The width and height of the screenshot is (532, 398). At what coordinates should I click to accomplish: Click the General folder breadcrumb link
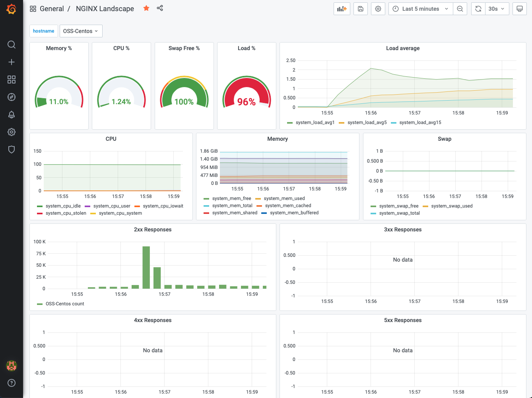(52, 9)
